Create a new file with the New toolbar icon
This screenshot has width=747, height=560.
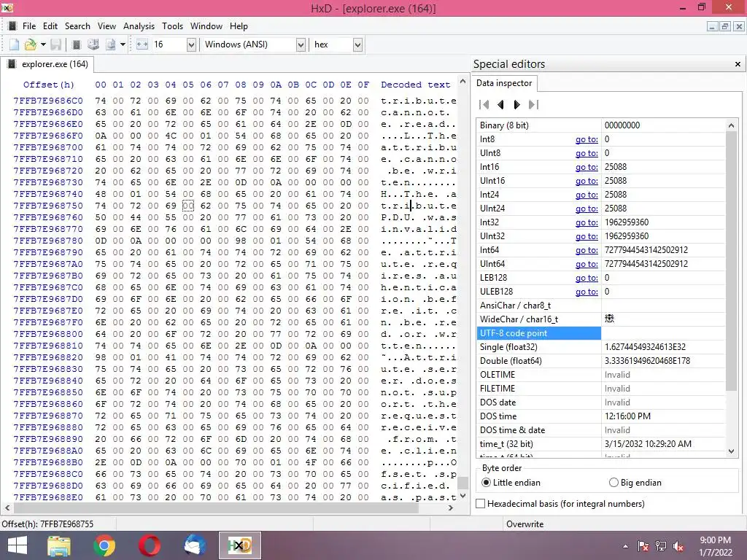[x=15, y=44]
